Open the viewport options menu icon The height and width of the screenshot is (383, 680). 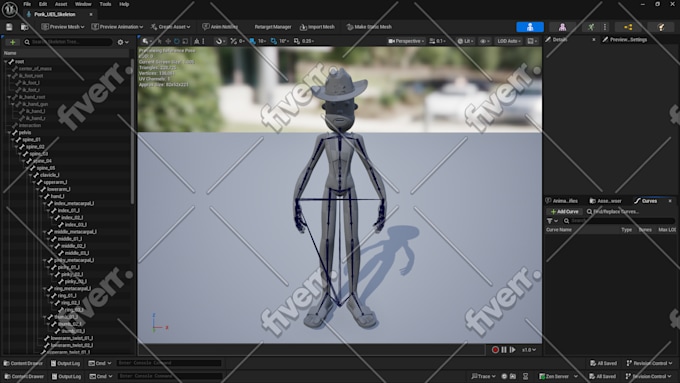(146, 41)
